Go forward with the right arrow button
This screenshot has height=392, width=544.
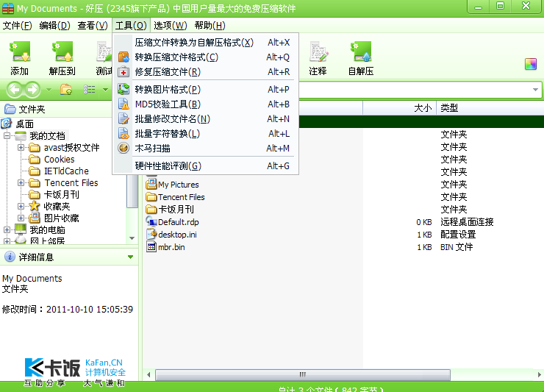[32, 90]
